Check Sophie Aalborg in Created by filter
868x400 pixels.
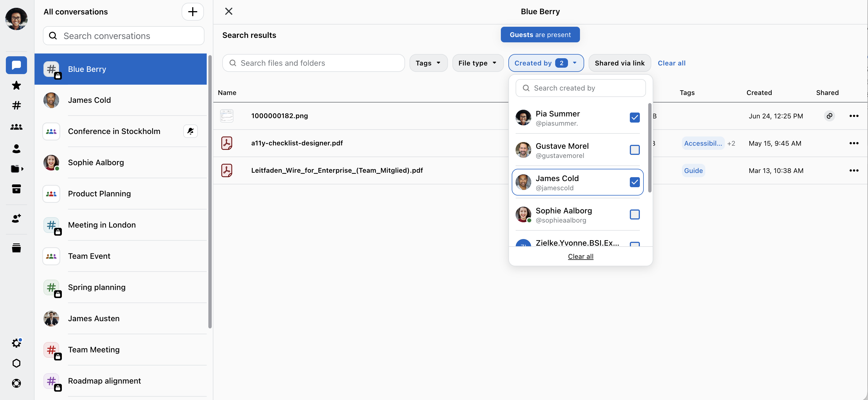tap(635, 214)
